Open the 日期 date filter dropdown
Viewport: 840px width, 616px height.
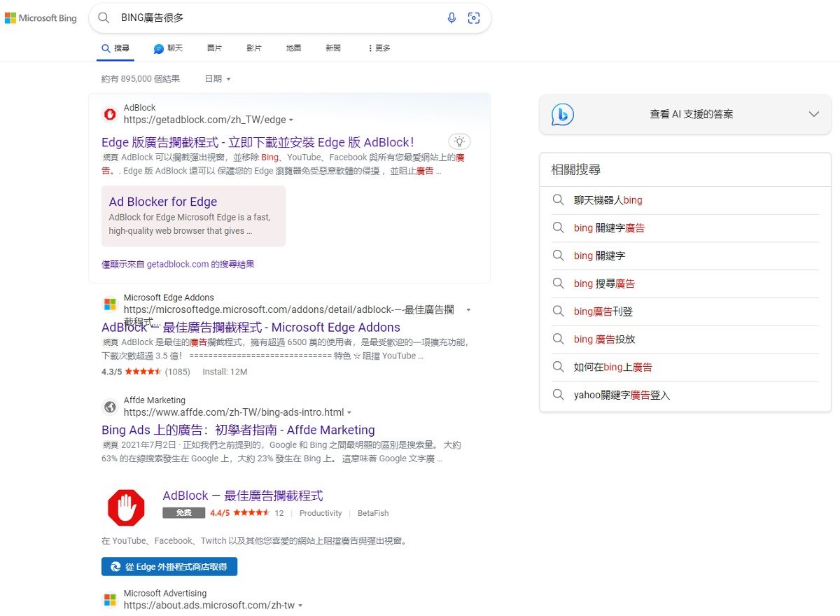point(218,79)
